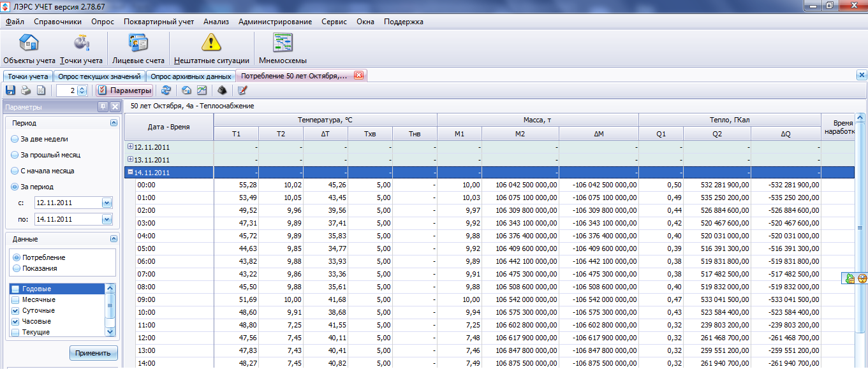Open the Файл menu
The width and height of the screenshot is (868, 374).
tap(14, 22)
